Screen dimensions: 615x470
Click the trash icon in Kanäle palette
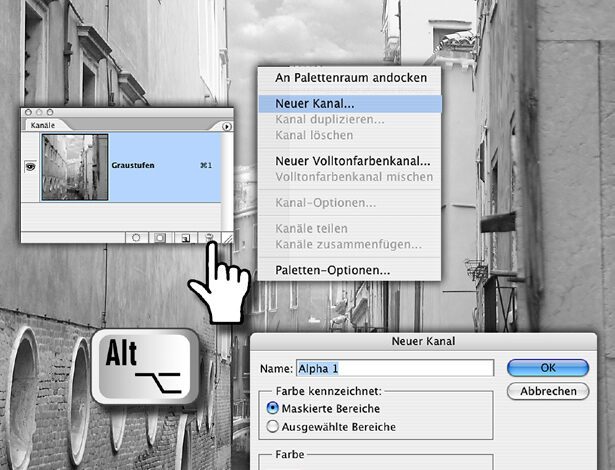[x=209, y=237]
